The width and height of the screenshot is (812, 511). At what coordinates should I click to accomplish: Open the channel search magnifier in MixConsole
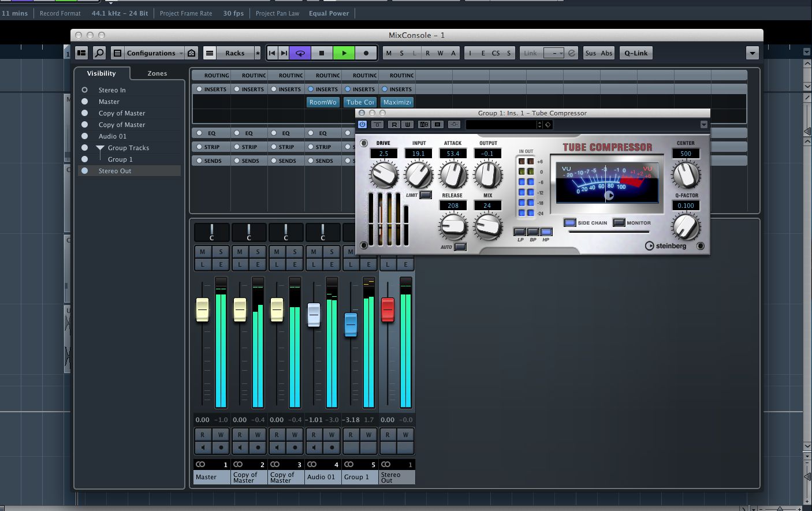pos(99,53)
